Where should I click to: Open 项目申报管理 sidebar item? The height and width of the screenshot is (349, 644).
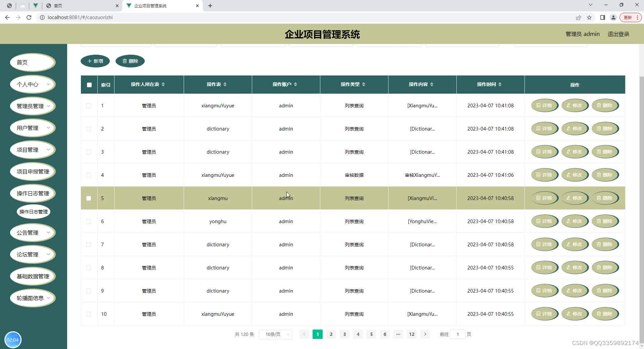(x=33, y=171)
